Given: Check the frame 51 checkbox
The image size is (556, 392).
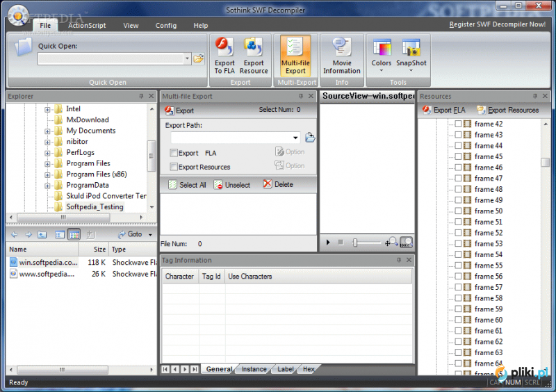Looking at the screenshot, I should 458,222.
